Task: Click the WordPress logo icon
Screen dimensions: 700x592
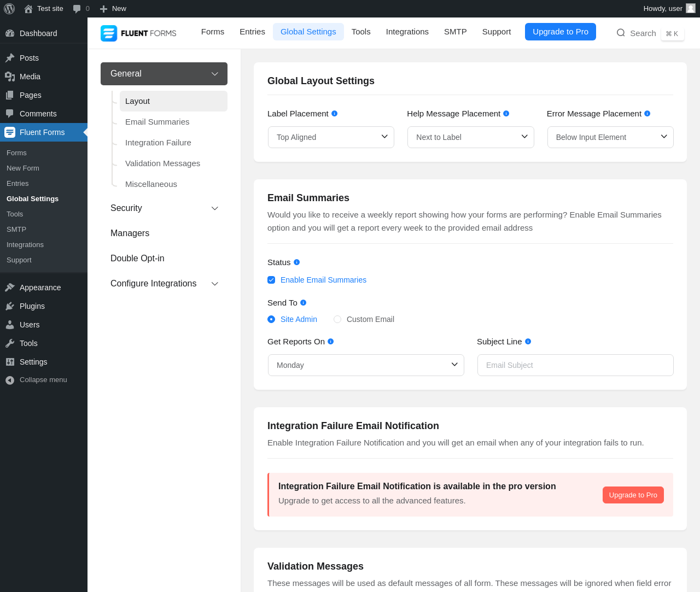Action: tap(9, 9)
